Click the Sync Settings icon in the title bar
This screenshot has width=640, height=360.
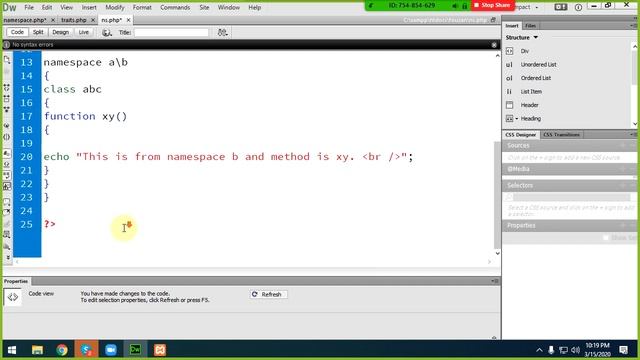561,7
